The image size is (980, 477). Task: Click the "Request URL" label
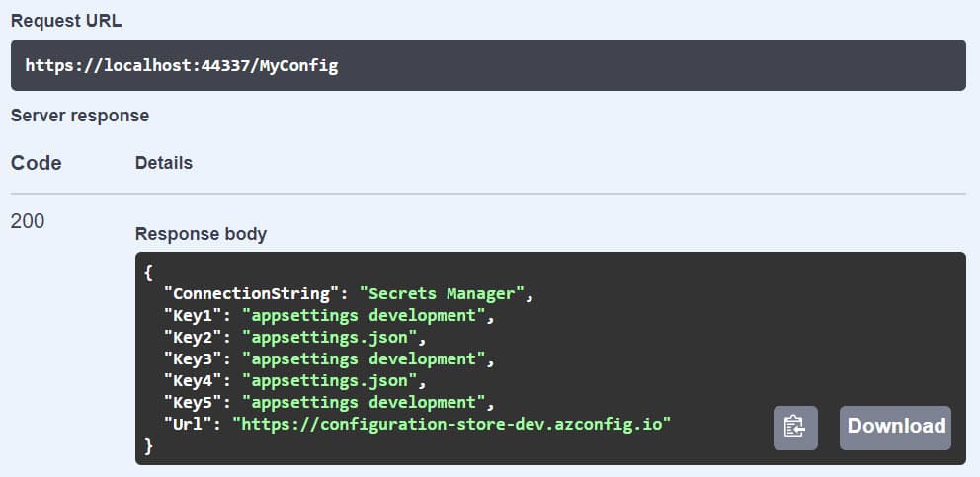tap(66, 20)
